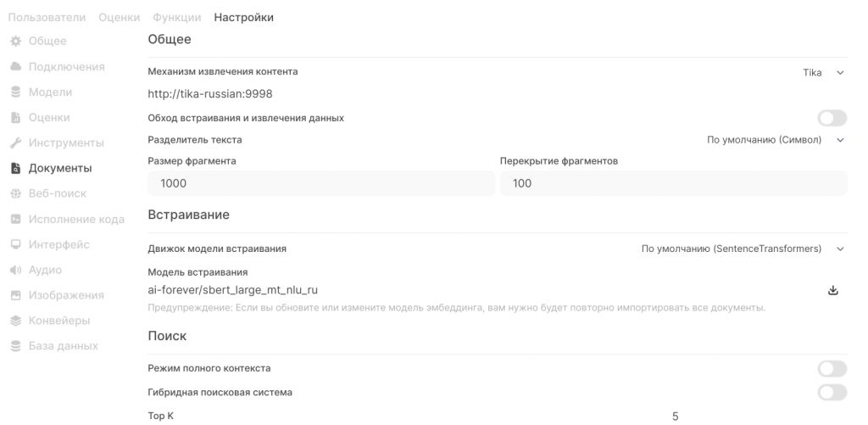This screenshot has width=868, height=425.
Task: Open the Tika content extraction dropdown
Action: [x=824, y=73]
